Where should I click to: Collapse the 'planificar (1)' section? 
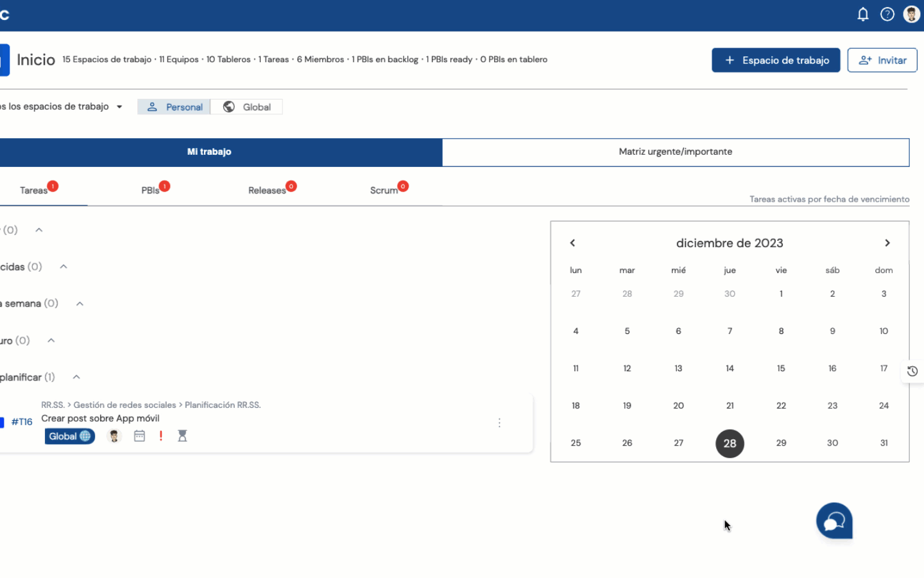pyautogui.click(x=76, y=377)
